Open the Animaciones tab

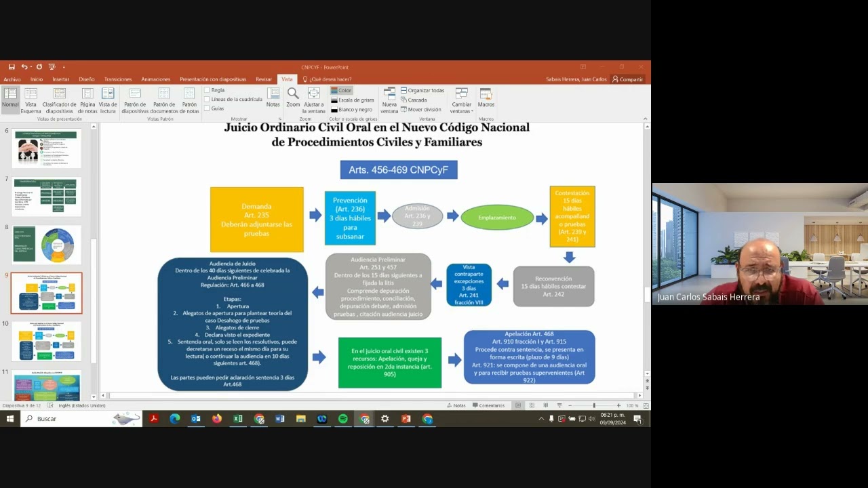(156, 79)
